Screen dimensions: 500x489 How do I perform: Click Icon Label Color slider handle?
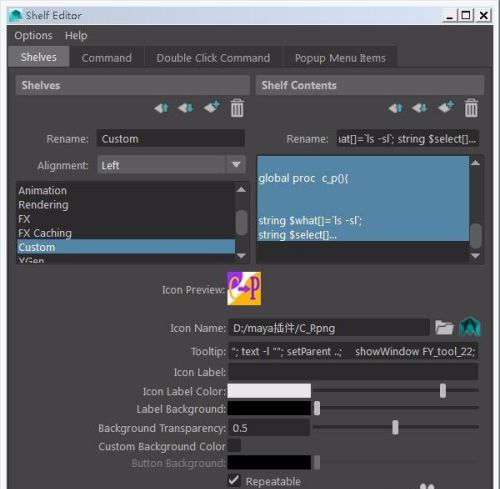[443, 391]
